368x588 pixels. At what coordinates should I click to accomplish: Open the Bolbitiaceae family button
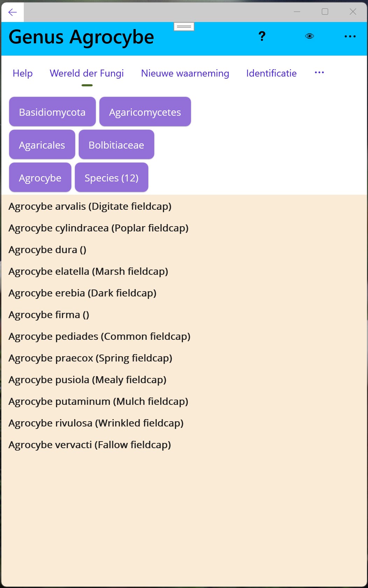pyautogui.click(x=116, y=145)
